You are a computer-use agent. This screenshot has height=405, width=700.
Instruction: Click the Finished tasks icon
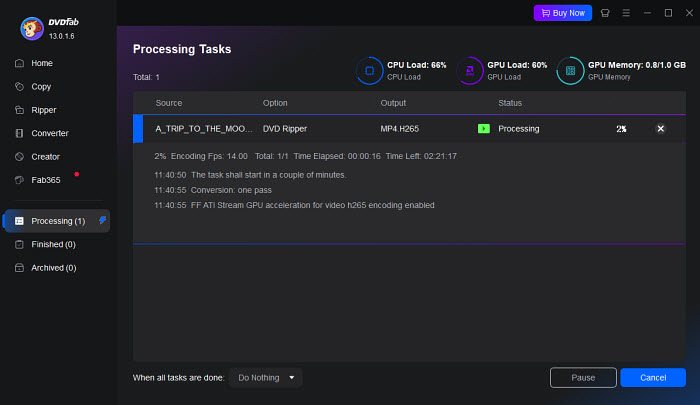(19, 244)
